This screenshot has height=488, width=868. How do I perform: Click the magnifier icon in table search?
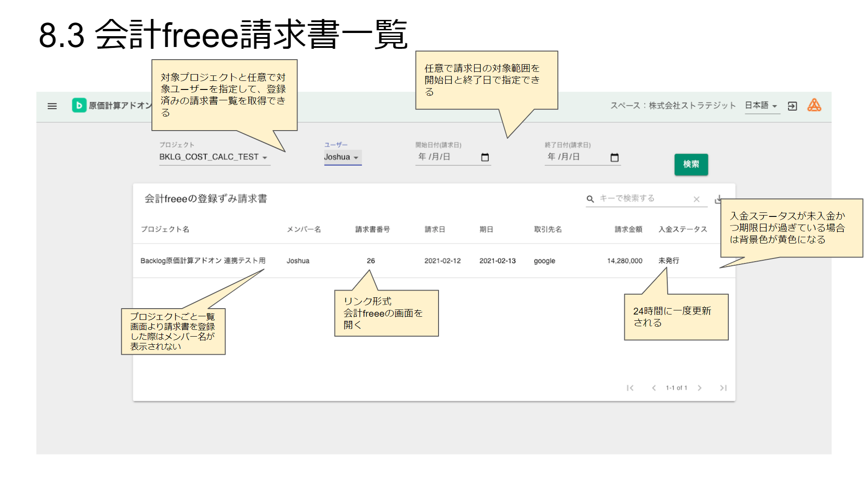click(590, 199)
